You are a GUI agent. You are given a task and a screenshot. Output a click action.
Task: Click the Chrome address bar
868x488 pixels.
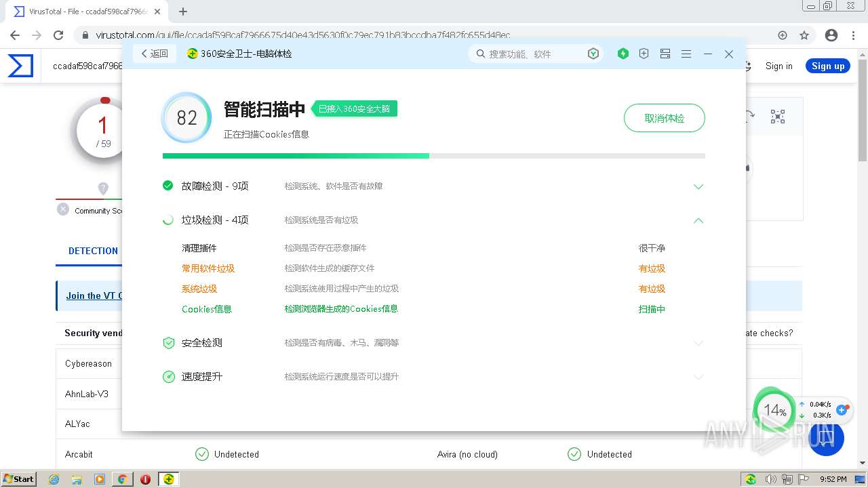(x=434, y=35)
